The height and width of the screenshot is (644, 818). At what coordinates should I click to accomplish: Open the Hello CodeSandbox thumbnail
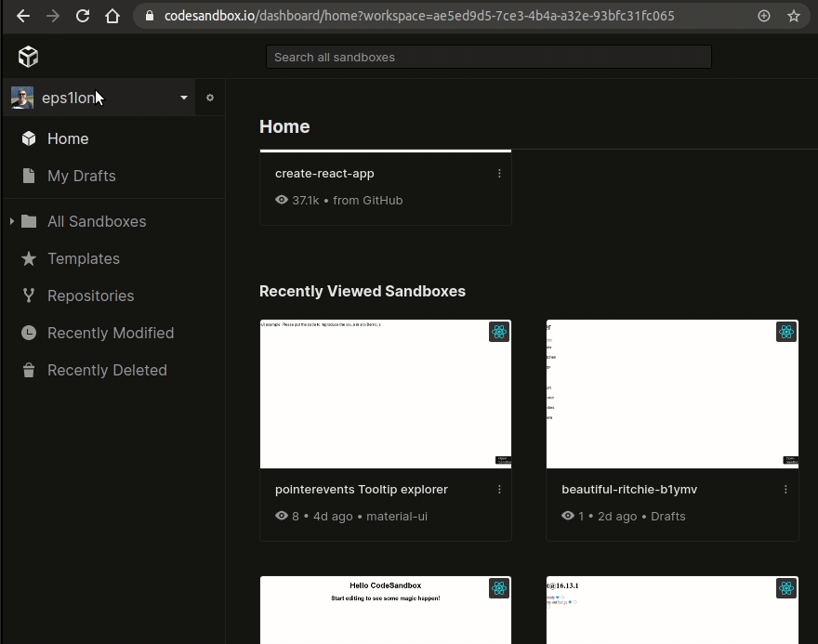tap(386, 611)
